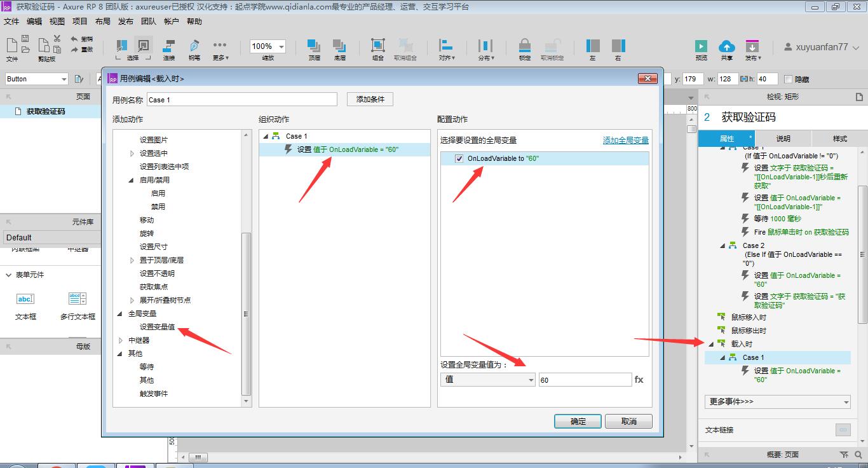Click the value field containing 60

click(585, 380)
